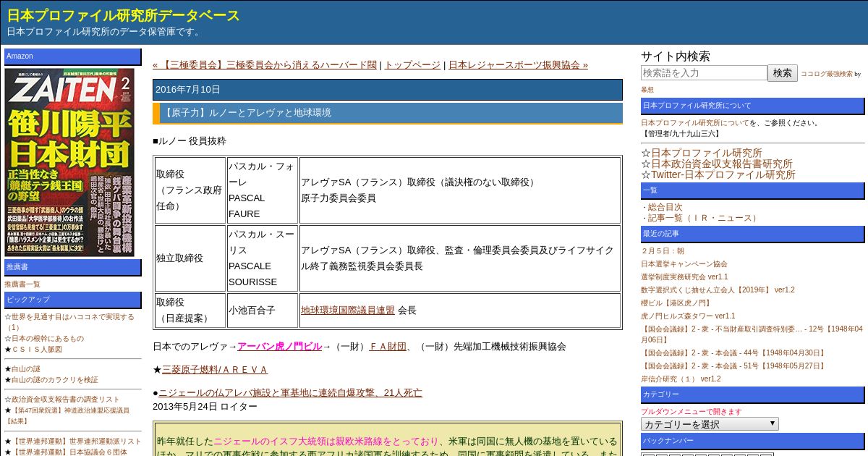Click the 検索語を入力 search field
Viewport: 868px width, 456px height.
coord(704,73)
